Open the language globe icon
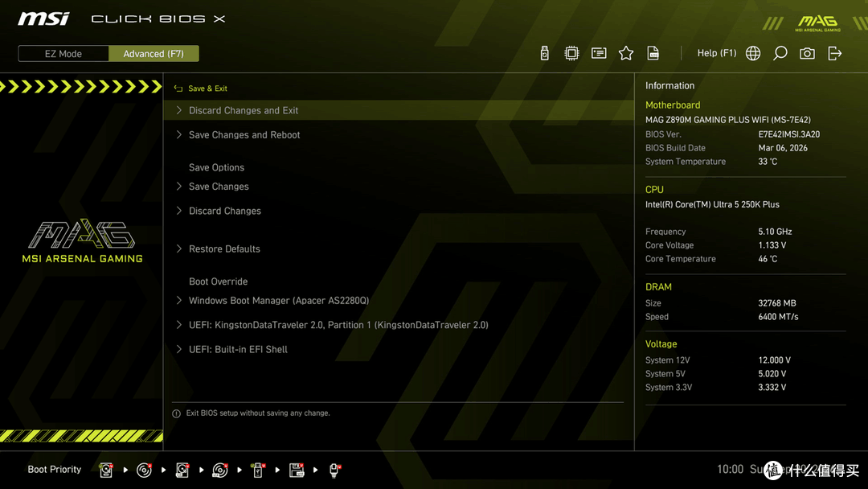The width and height of the screenshot is (868, 489). (x=753, y=53)
